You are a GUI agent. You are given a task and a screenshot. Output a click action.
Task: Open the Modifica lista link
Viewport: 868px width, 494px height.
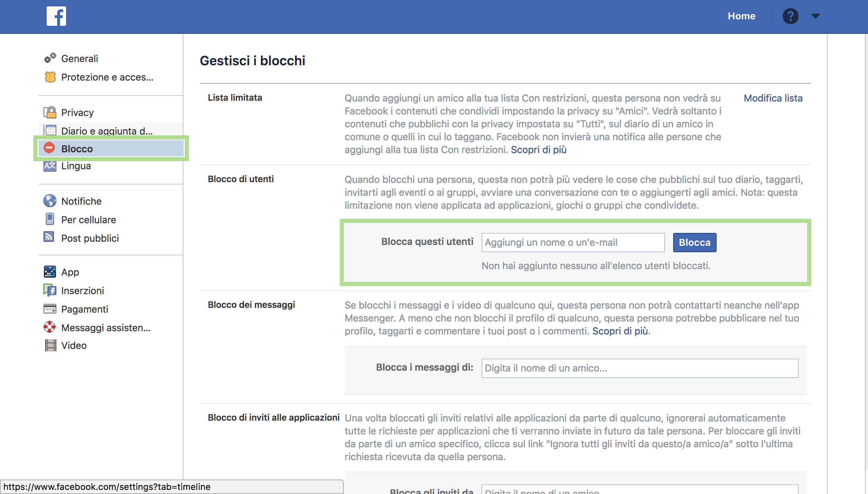coord(773,98)
